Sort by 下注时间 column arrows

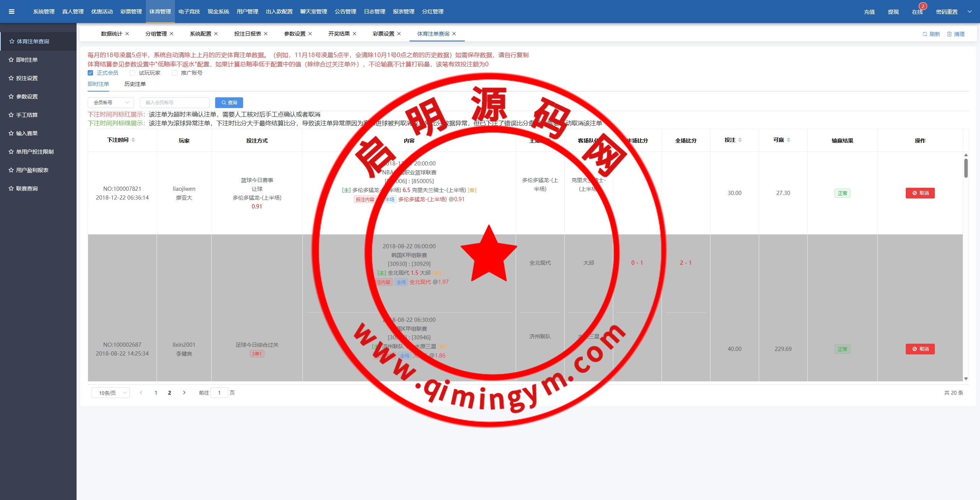click(x=133, y=140)
